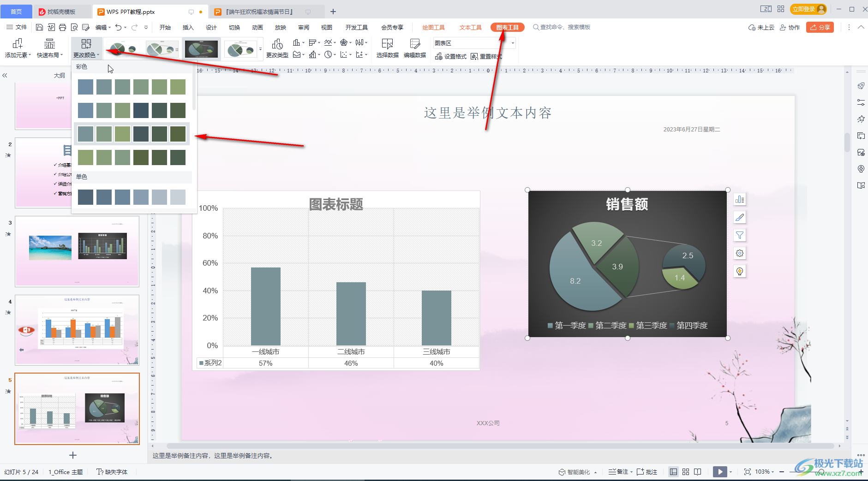The image size is (868, 481).
Task: Open chart style brush button beside chart
Action: (740, 217)
